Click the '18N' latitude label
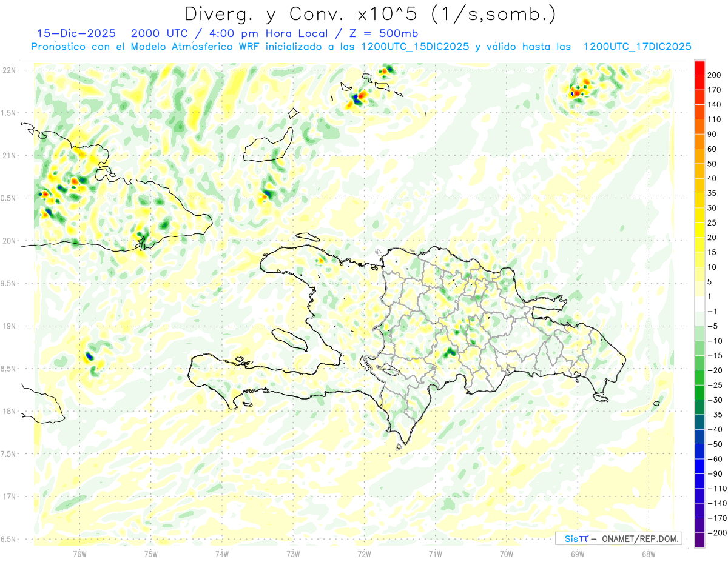Viewport: 728px width, 562px height. pyautogui.click(x=9, y=411)
